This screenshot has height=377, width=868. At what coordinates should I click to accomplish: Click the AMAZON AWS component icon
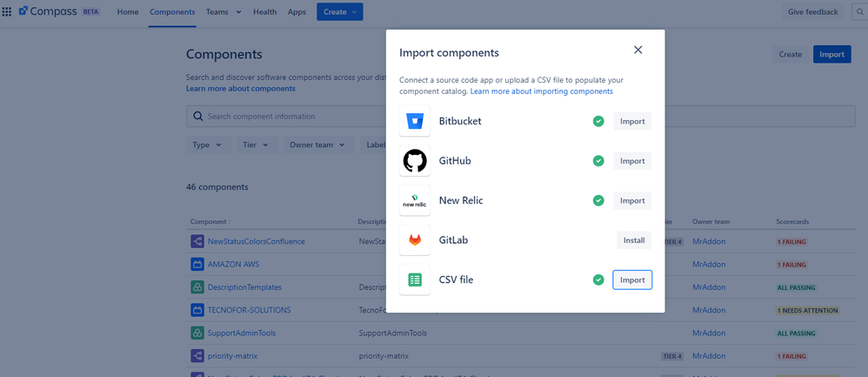[x=197, y=264]
